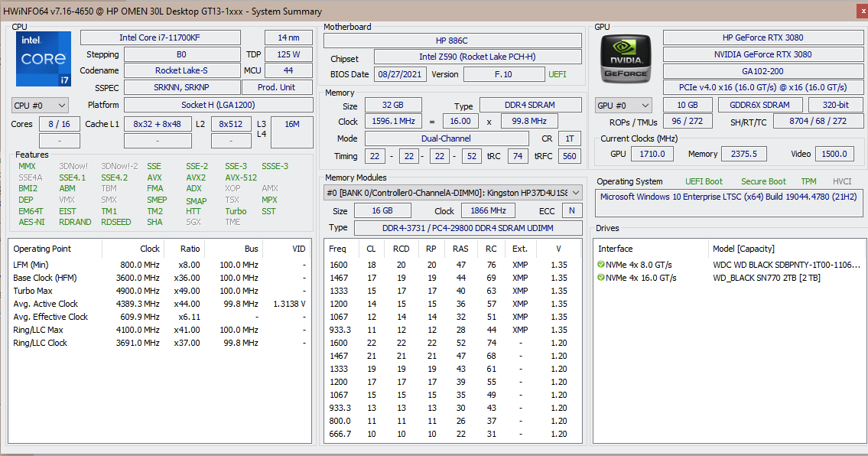The image size is (868, 456).
Task: Select the Base Clock (HFM) row
Action: click(x=159, y=278)
